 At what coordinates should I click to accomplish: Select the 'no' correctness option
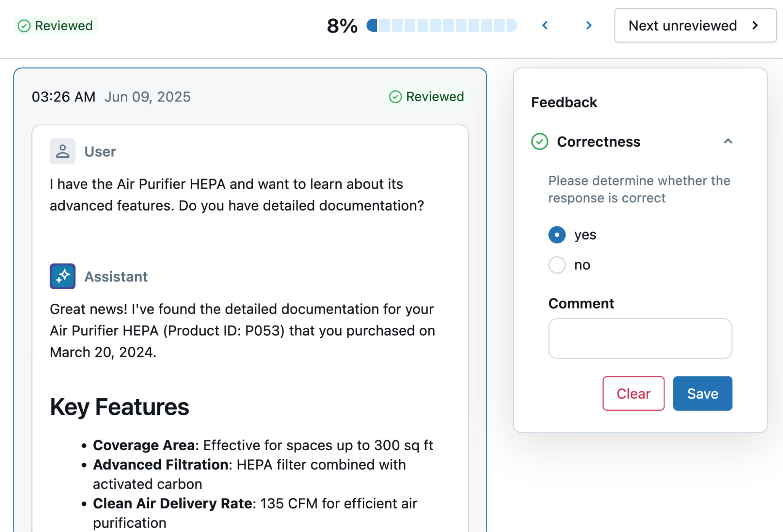click(557, 265)
